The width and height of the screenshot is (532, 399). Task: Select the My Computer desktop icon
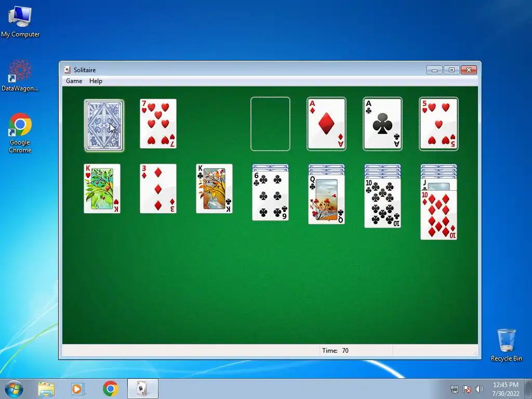point(20,21)
